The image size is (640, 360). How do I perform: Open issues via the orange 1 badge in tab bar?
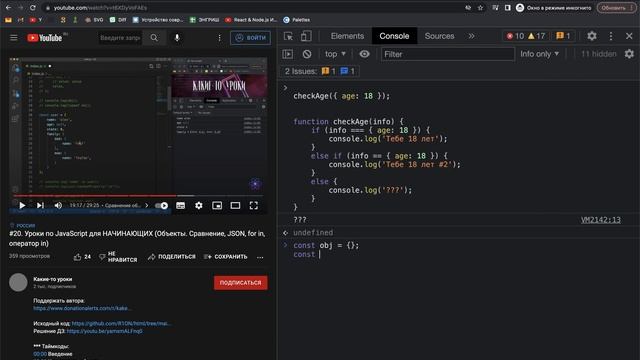coord(563,36)
